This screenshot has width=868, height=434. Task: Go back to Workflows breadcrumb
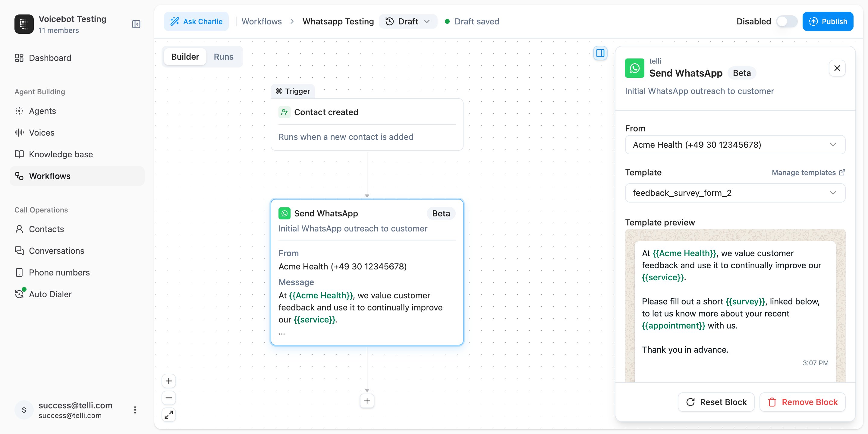[x=262, y=22]
